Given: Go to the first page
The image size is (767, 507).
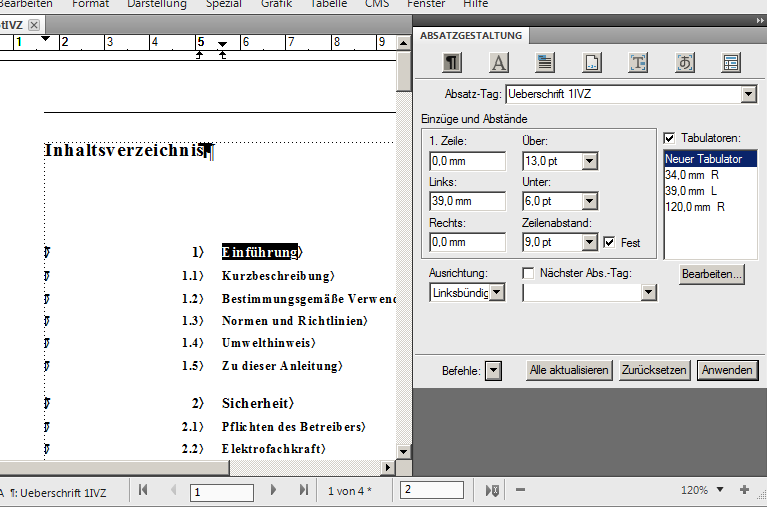Looking at the screenshot, I should [x=143, y=490].
